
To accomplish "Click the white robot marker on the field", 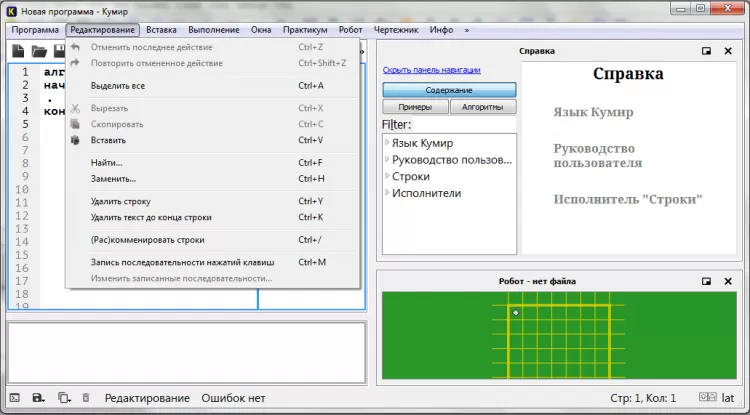I will coord(516,314).
